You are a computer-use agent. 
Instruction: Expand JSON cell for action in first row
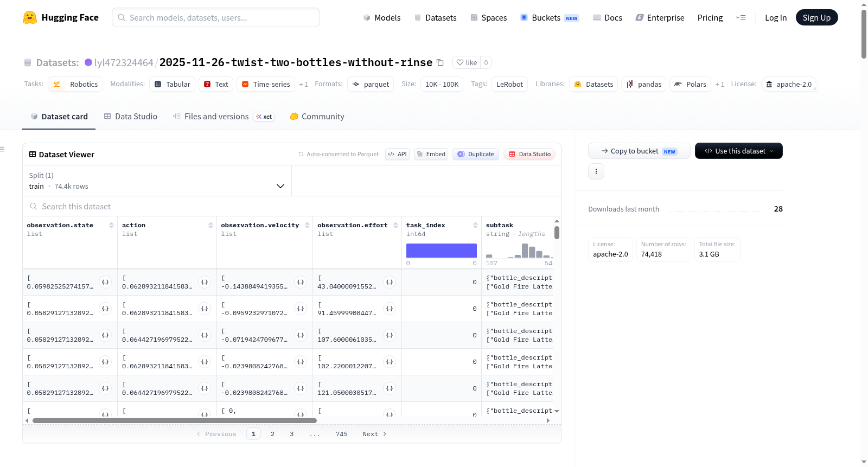coord(205,282)
